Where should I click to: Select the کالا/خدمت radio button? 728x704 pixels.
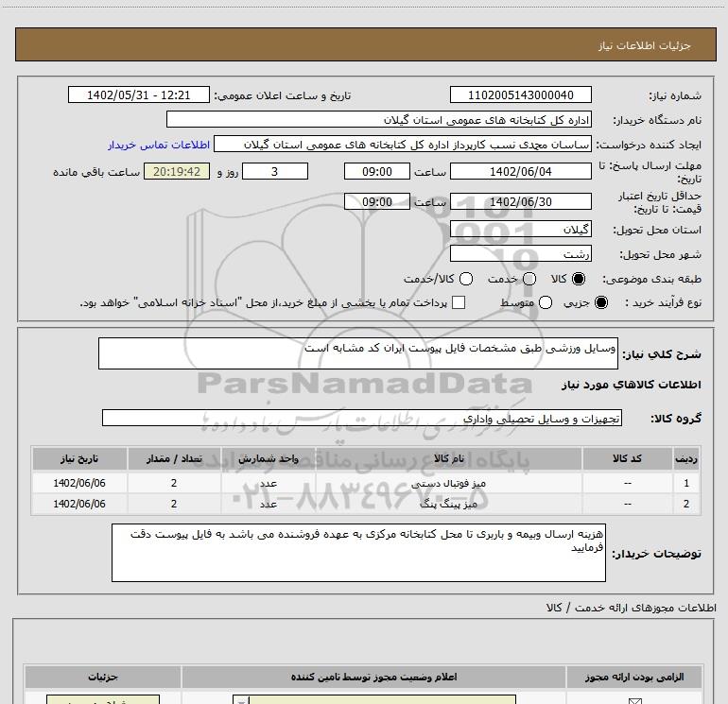(x=466, y=279)
